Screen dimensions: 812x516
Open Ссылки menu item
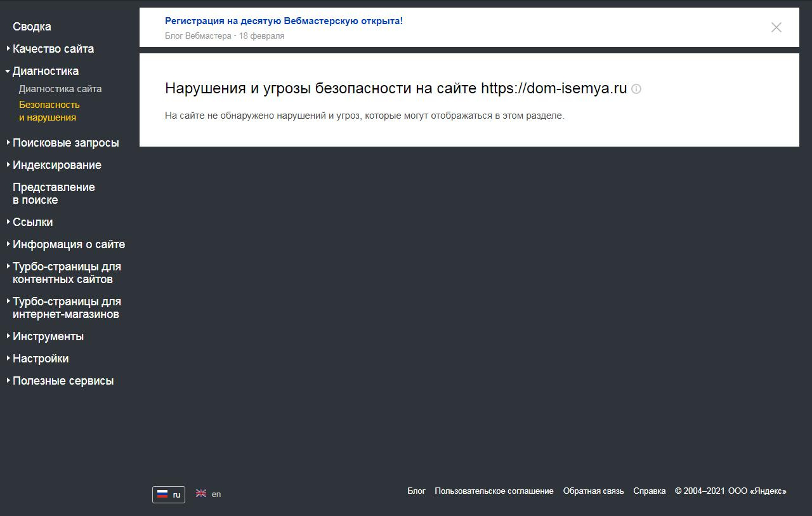[x=33, y=222]
